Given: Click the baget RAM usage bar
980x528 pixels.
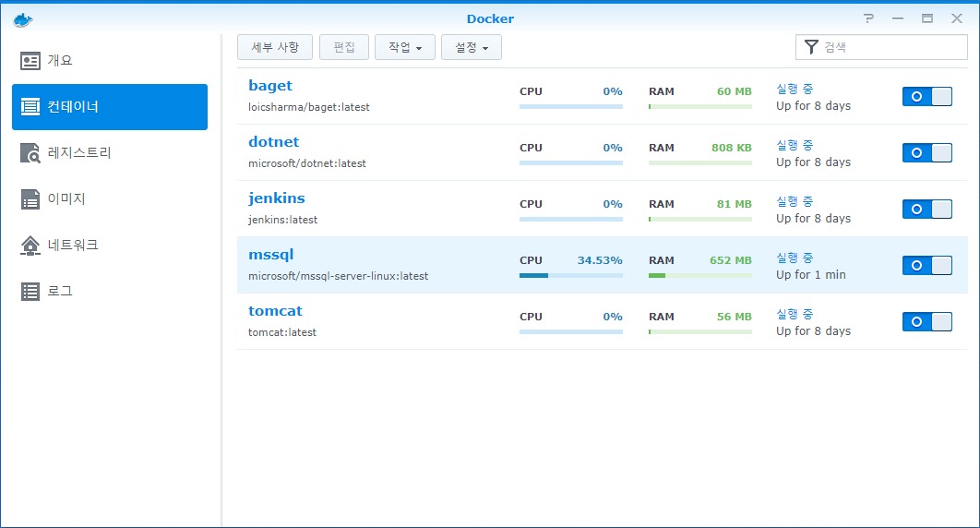Looking at the screenshot, I should pyautogui.click(x=700, y=107).
